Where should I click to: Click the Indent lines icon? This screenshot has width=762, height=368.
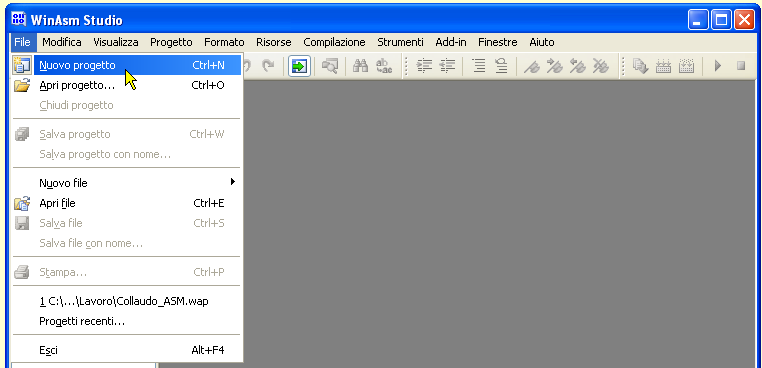(x=424, y=66)
